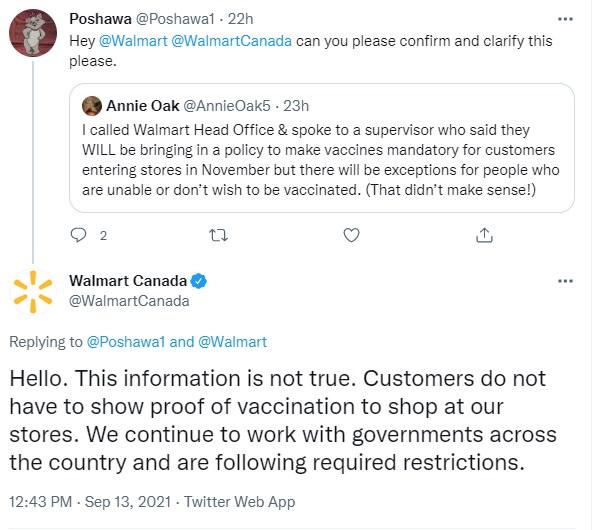593x530 pixels.
Task: Click Annie Oak's small avatar
Action: click(x=92, y=106)
